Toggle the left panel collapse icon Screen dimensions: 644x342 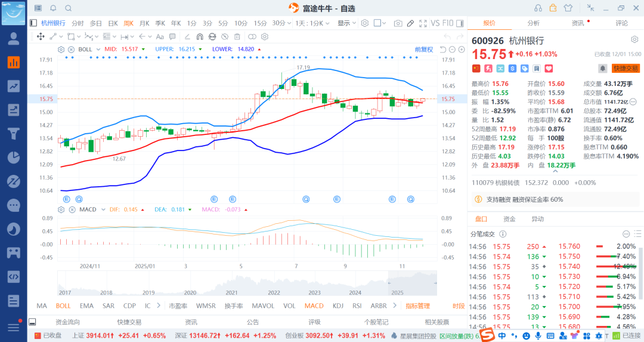33,23
